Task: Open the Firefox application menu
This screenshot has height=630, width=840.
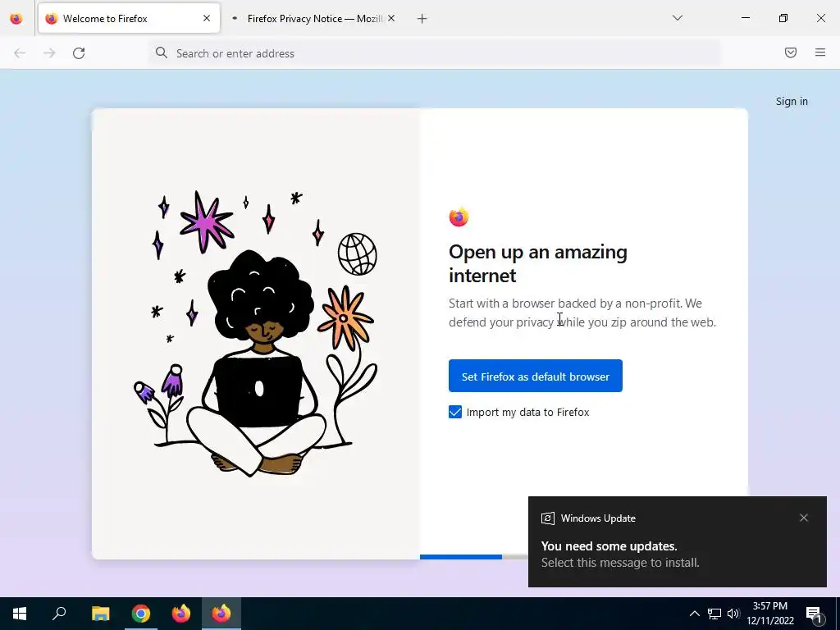Action: pyautogui.click(x=820, y=52)
